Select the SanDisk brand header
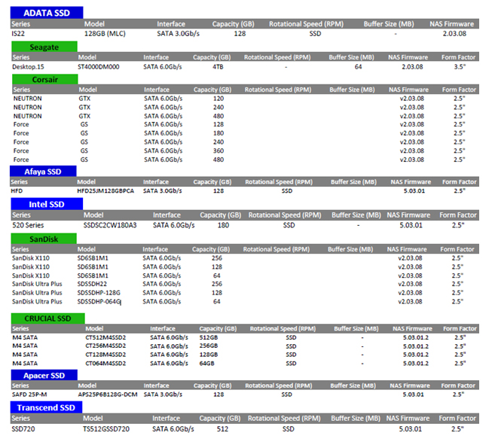This screenshot has height=448, width=492. pyautogui.click(x=44, y=239)
